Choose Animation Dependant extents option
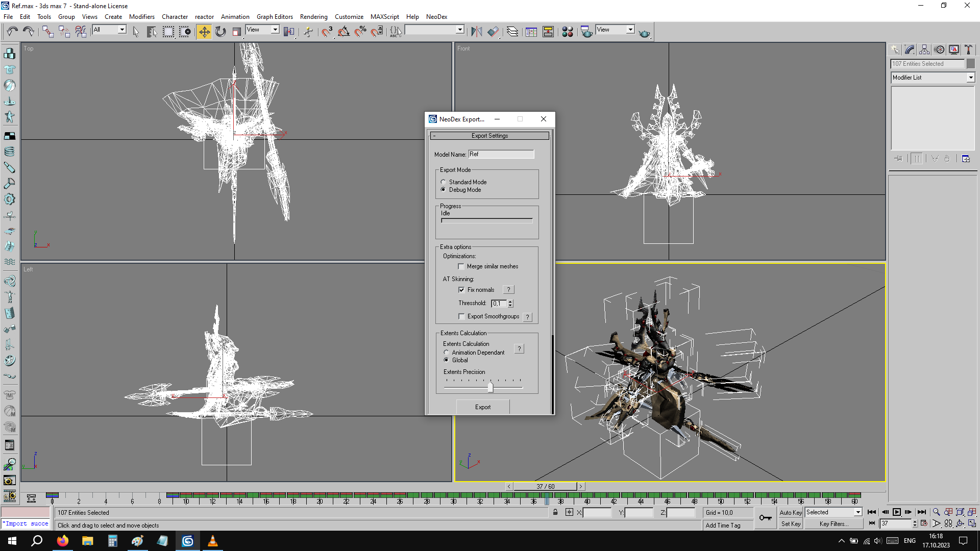Image resolution: width=980 pixels, height=551 pixels. 446,353
